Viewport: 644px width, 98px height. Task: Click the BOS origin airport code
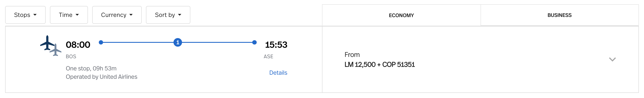[x=71, y=57]
